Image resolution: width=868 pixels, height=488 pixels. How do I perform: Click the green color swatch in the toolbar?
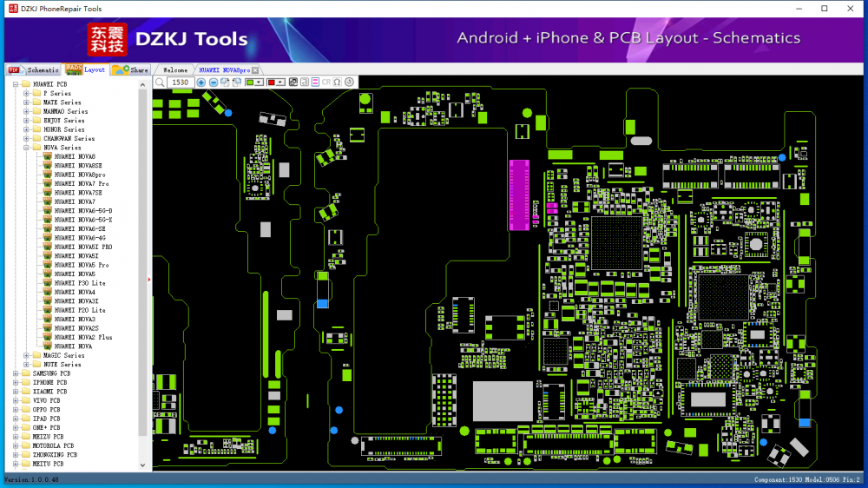click(250, 82)
